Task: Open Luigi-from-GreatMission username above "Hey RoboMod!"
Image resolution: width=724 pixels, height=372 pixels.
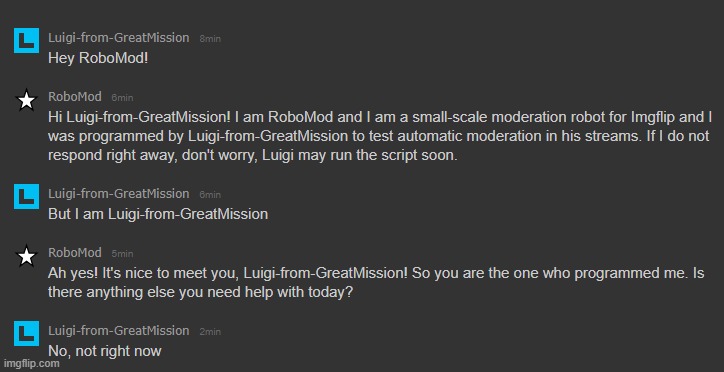Action: 119,38
